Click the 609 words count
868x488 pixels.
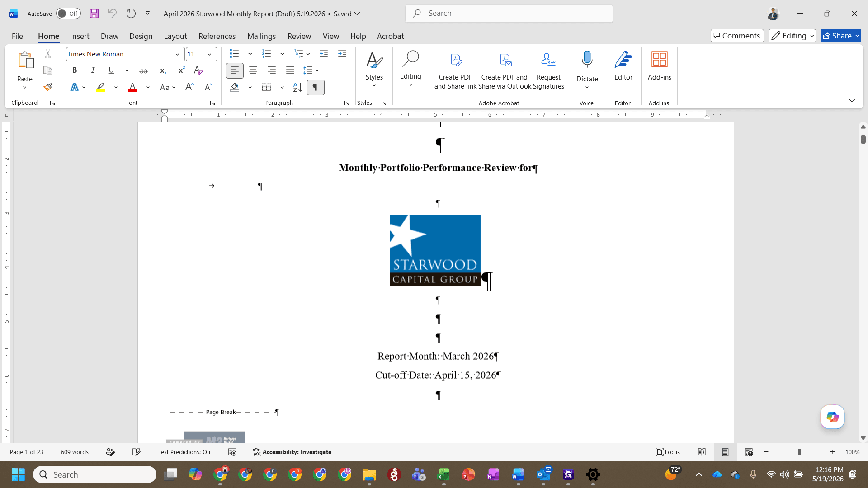tap(75, 452)
